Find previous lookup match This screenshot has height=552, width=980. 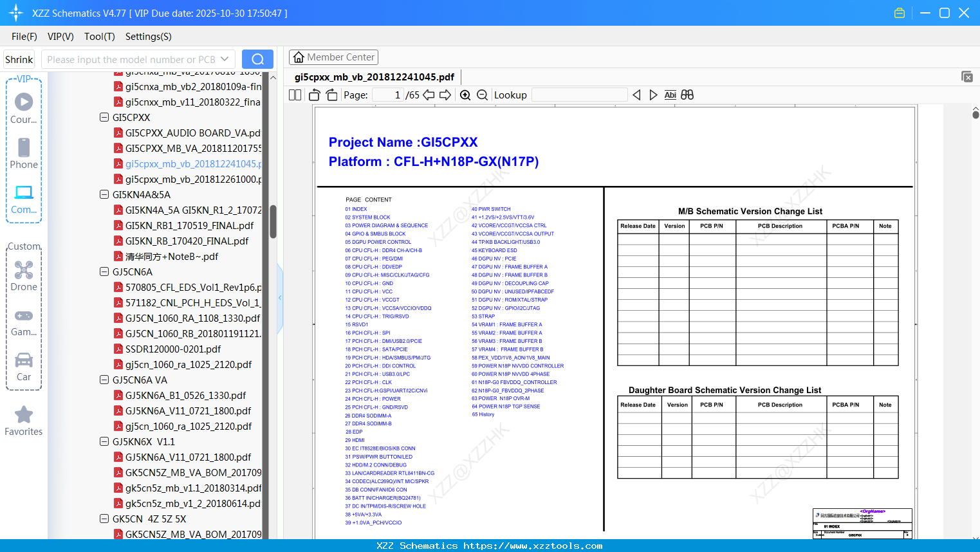coord(636,95)
